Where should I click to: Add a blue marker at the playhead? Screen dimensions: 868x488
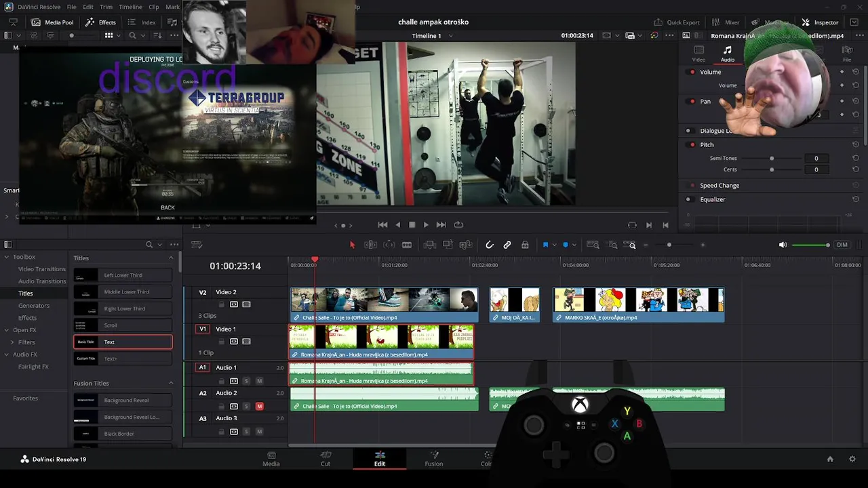(566, 245)
